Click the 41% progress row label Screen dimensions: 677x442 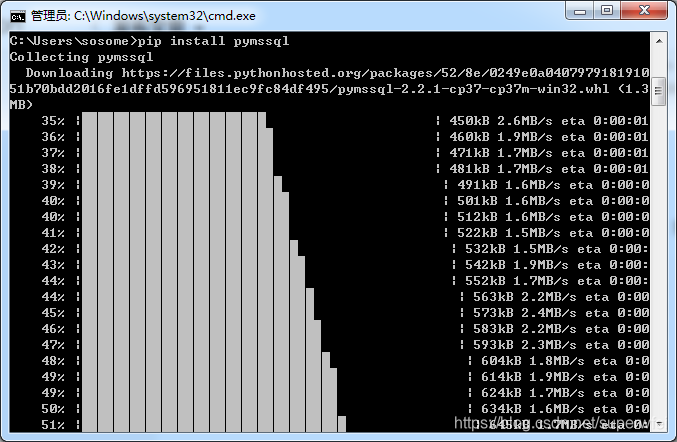[53, 233]
